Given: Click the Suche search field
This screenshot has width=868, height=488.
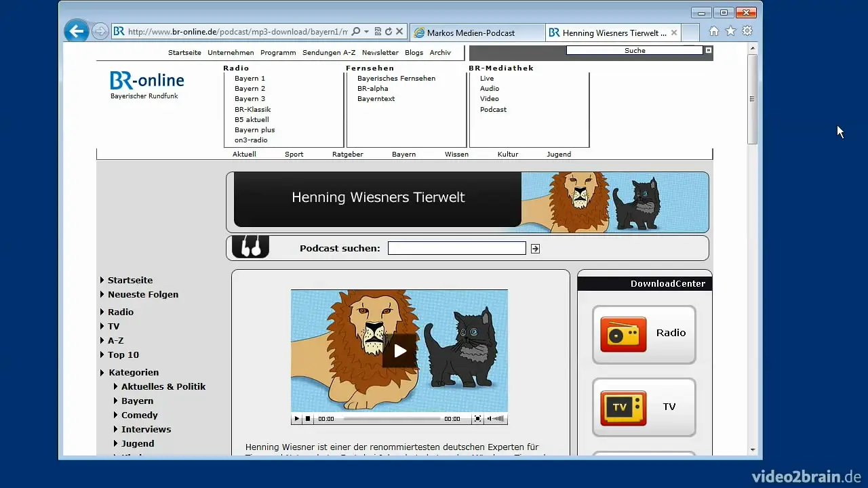Looking at the screenshot, I should [635, 50].
